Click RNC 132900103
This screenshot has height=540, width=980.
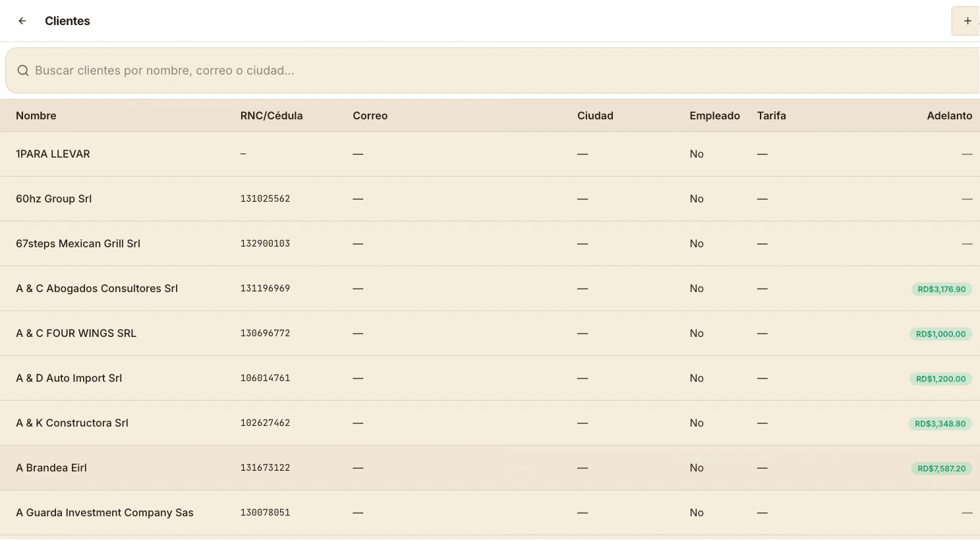tap(265, 243)
